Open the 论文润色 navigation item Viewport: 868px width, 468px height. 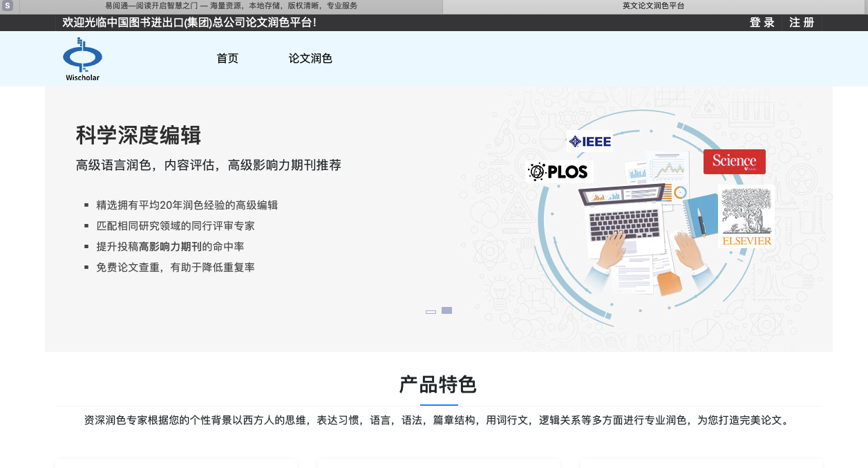click(310, 59)
